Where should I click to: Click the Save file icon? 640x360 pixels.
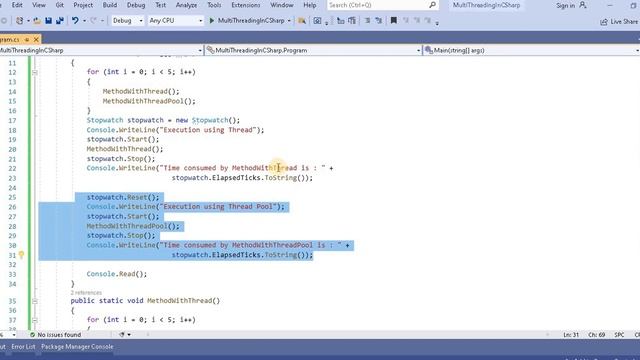point(49,20)
